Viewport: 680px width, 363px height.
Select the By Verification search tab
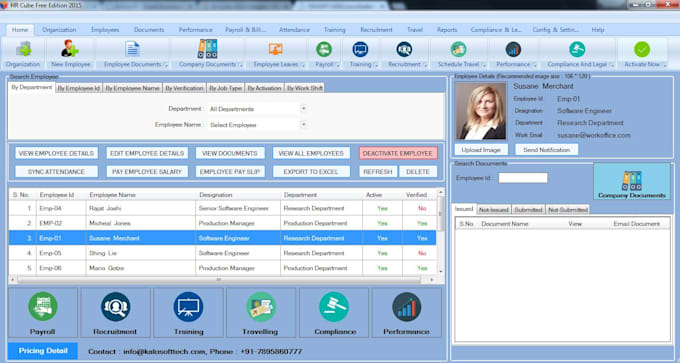click(x=184, y=88)
